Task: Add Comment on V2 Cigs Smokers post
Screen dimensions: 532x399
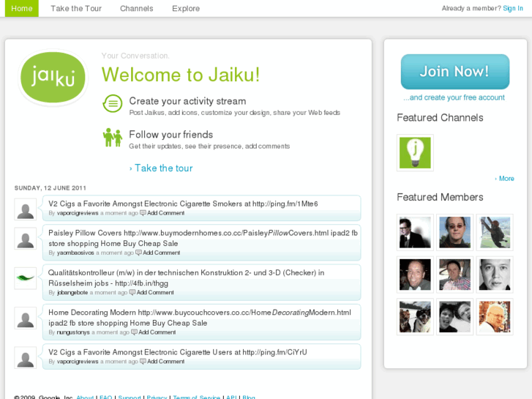Action: (165, 213)
